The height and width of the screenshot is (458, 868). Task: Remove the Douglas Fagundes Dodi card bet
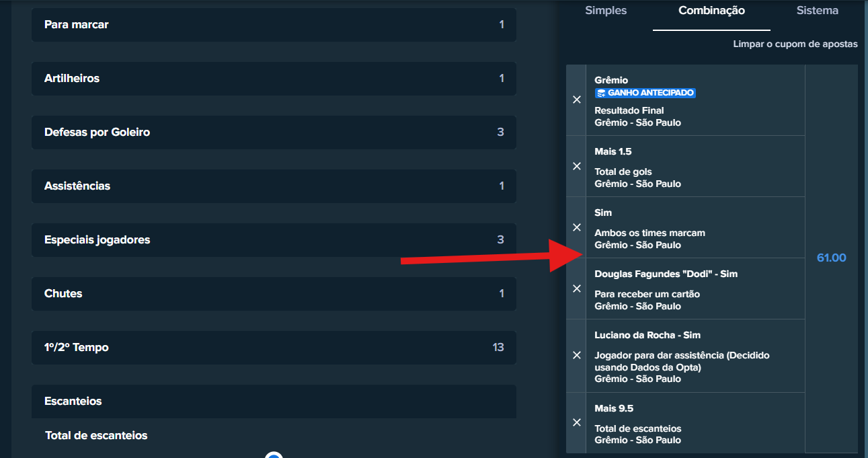click(x=576, y=289)
